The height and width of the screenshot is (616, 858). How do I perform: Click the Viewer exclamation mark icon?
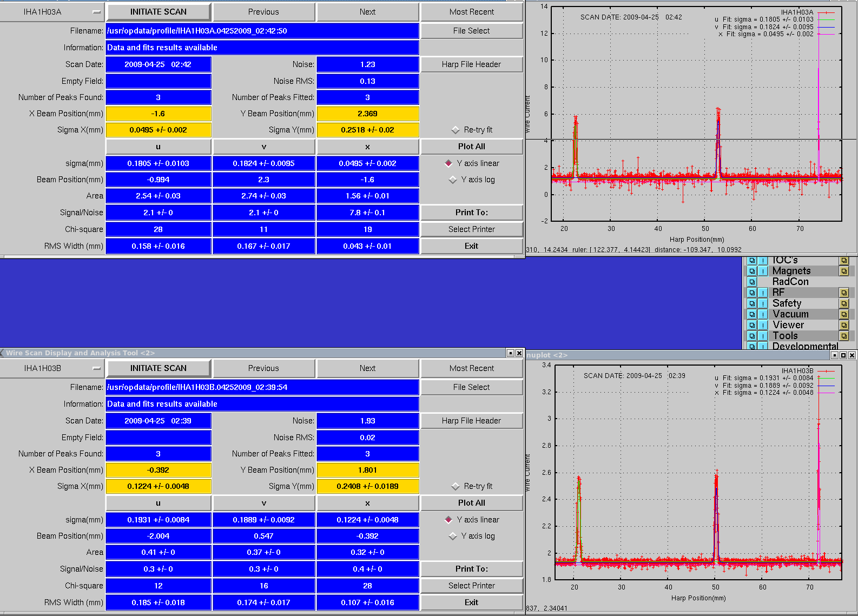pyautogui.click(x=763, y=325)
